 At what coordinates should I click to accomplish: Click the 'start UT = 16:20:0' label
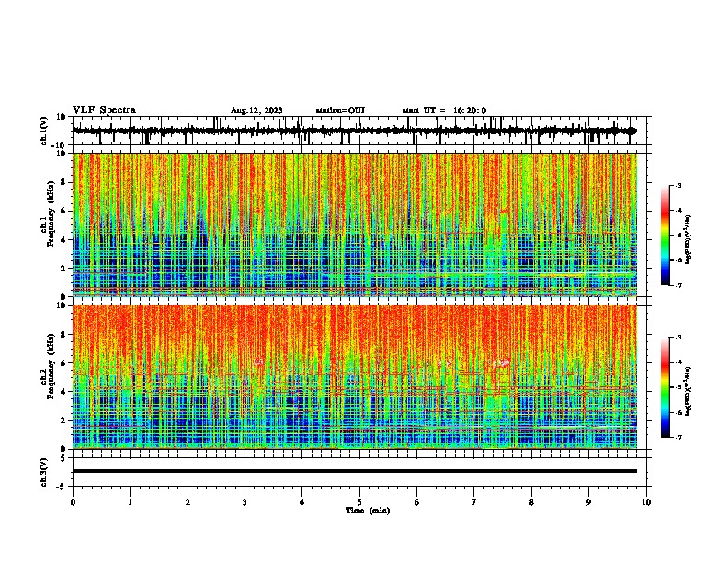[444, 110]
